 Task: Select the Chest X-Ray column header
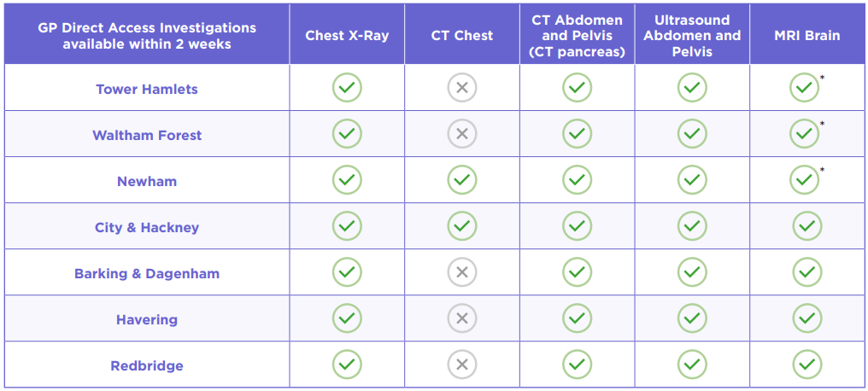(x=347, y=36)
